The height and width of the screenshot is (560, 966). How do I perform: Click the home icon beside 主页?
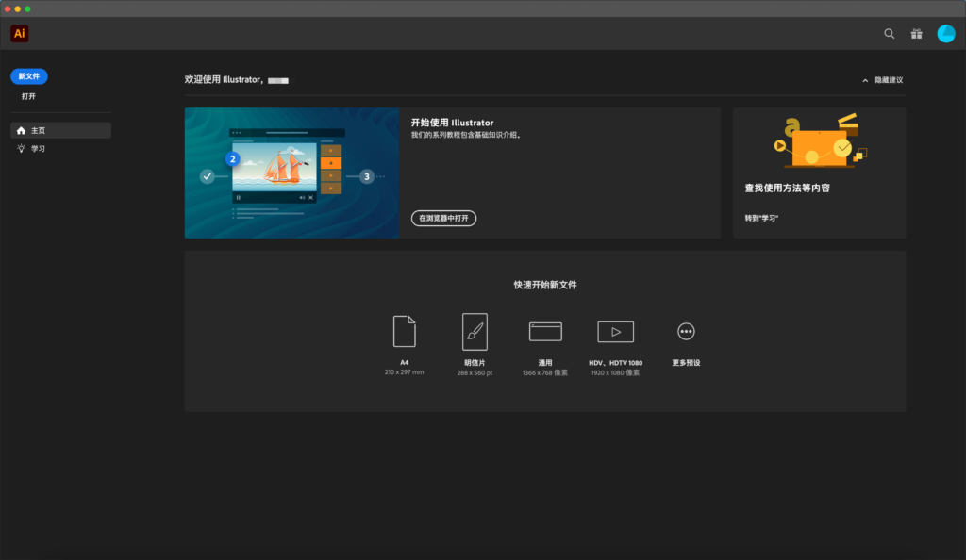(x=21, y=130)
